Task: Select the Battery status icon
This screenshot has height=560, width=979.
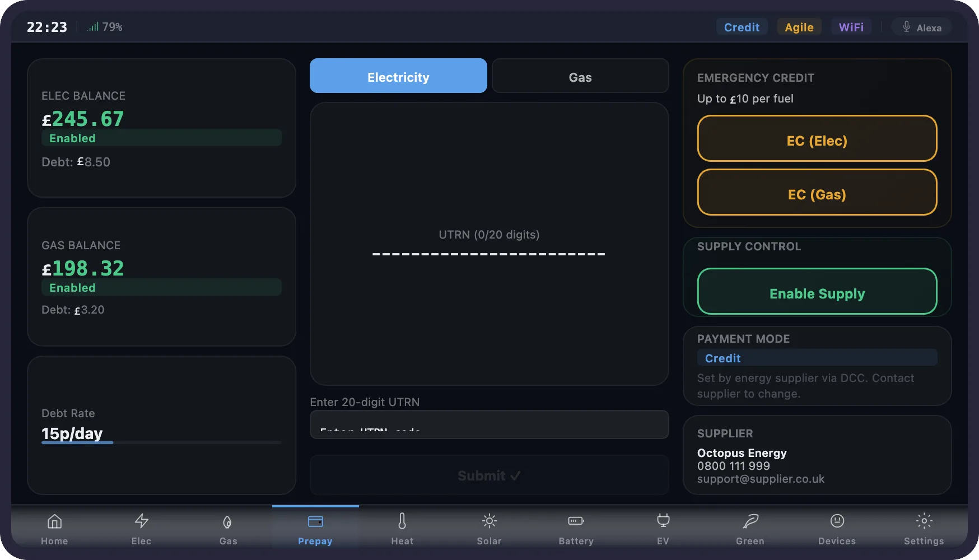Action: point(576,528)
